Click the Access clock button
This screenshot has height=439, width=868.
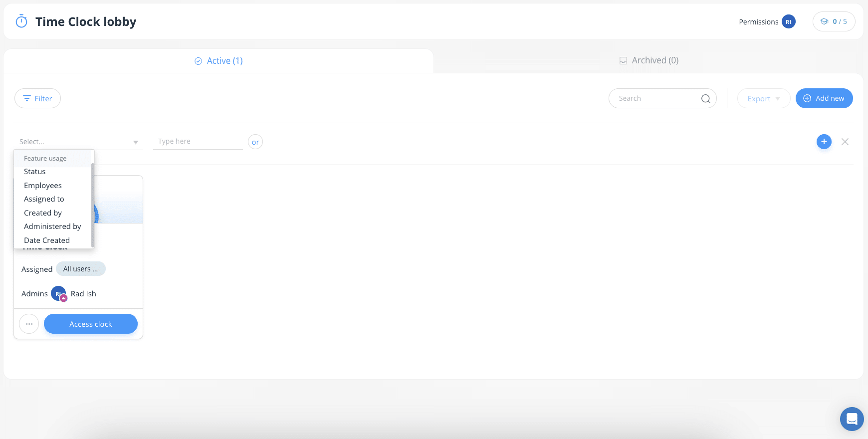91,324
